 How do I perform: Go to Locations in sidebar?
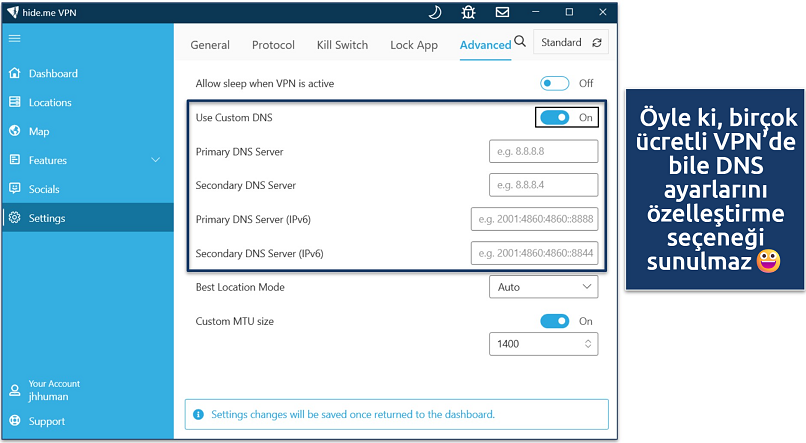pos(50,102)
